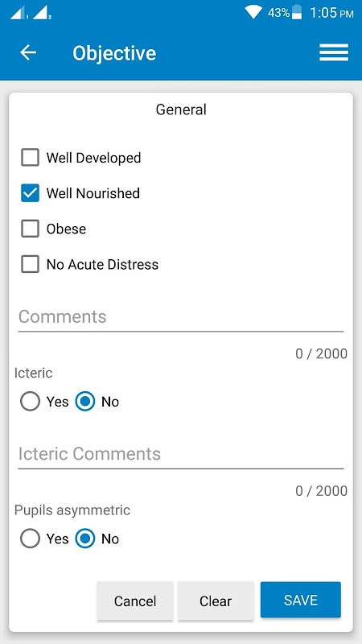Save the Objective form
The height and width of the screenshot is (644, 362).
(x=300, y=600)
